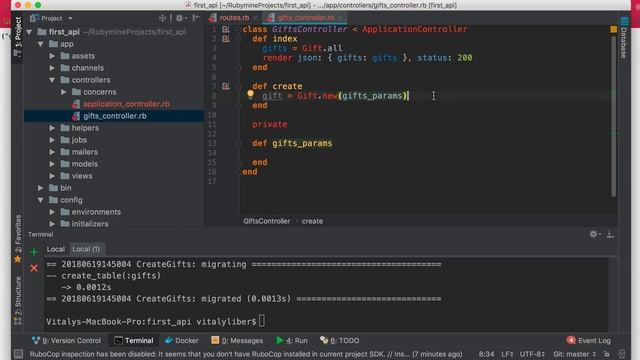Select gifts_controller.rb in project tree
This screenshot has width=640, height=360.
point(114,116)
